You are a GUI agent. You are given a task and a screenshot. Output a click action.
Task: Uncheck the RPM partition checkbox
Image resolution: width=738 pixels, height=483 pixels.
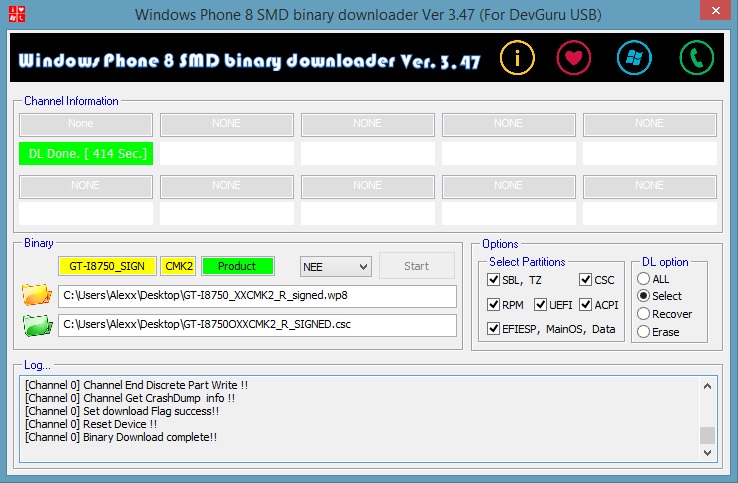(x=493, y=305)
